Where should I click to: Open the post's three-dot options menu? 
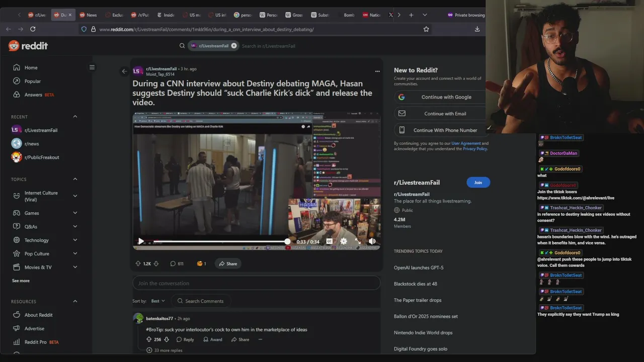(x=377, y=71)
